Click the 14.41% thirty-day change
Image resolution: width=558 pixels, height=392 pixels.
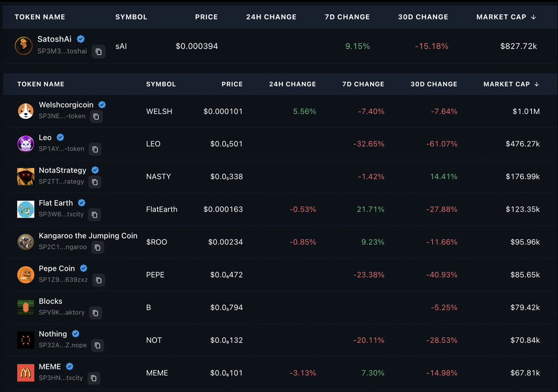click(444, 177)
